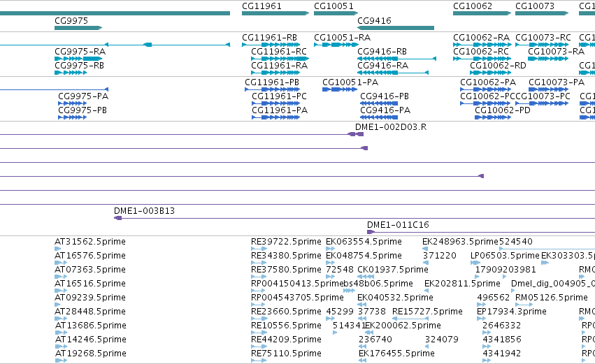Open EST RE23660.5prime
Viewport: 595px width, 364px height.
click(259, 319)
